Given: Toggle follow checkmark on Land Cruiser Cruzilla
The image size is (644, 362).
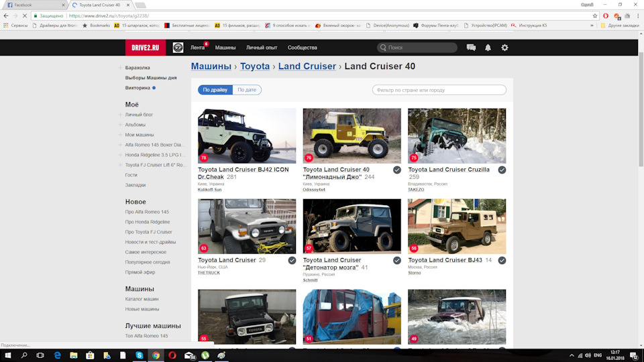Looking at the screenshot, I should pos(502,170).
